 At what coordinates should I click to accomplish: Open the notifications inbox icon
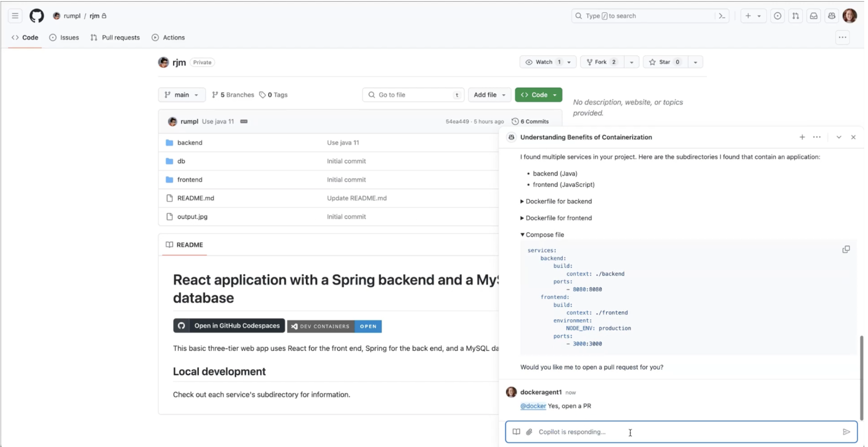(x=813, y=16)
